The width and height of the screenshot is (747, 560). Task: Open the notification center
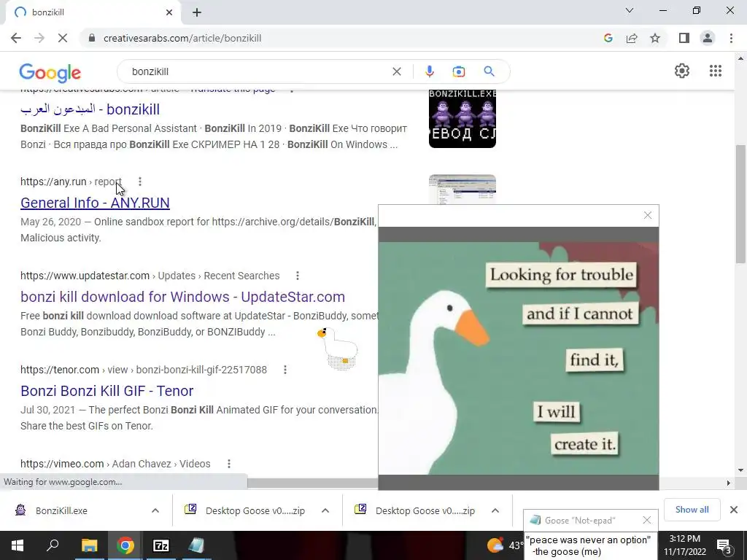(724, 545)
